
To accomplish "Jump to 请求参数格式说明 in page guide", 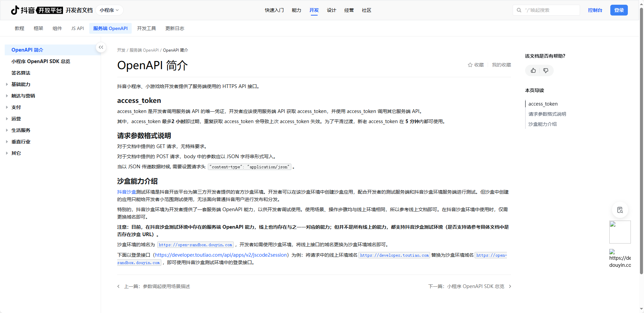I will [547, 114].
